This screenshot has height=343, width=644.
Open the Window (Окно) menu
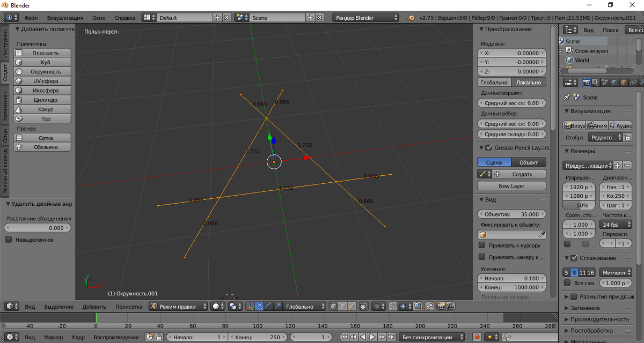coord(99,18)
